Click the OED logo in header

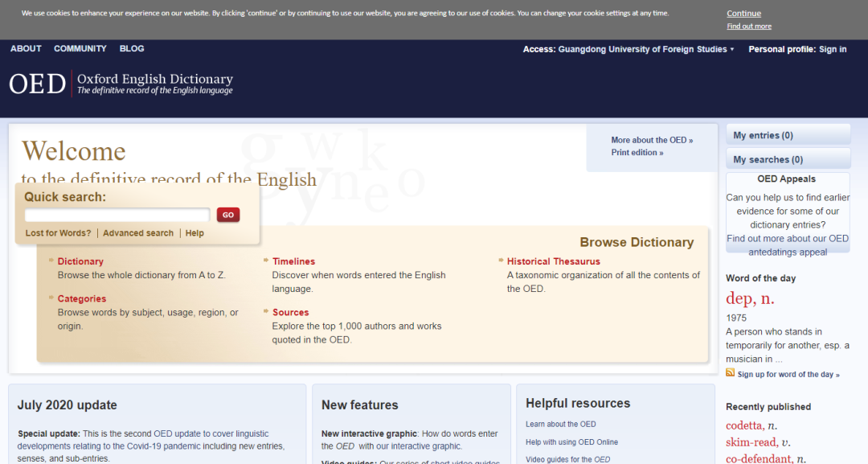(37, 84)
